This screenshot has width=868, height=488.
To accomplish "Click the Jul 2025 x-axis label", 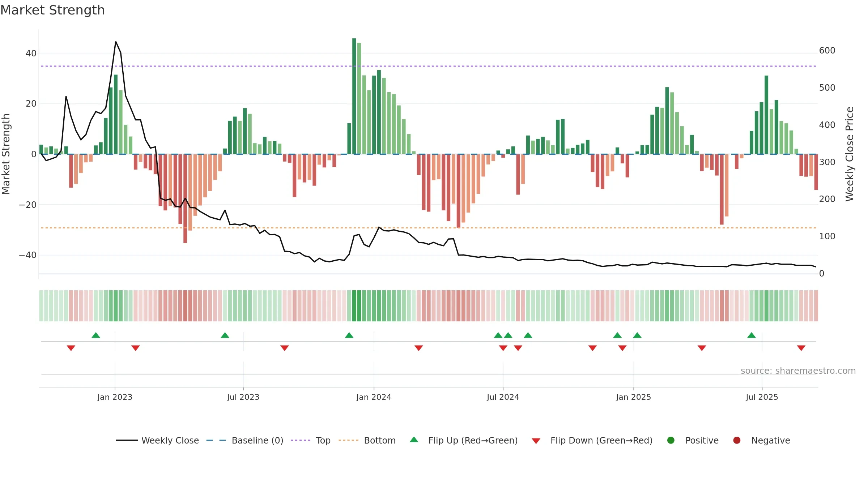I will tap(762, 397).
